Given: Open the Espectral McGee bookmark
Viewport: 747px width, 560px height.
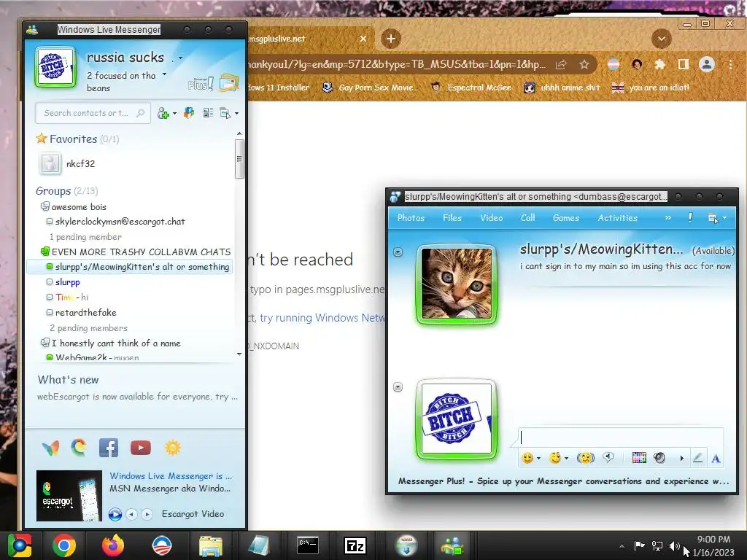Looking at the screenshot, I should pyautogui.click(x=471, y=87).
